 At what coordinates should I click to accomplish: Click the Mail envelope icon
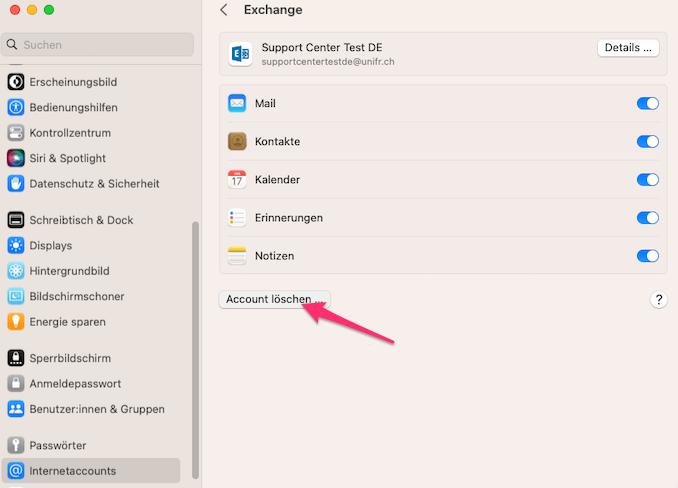click(x=237, y=103)
